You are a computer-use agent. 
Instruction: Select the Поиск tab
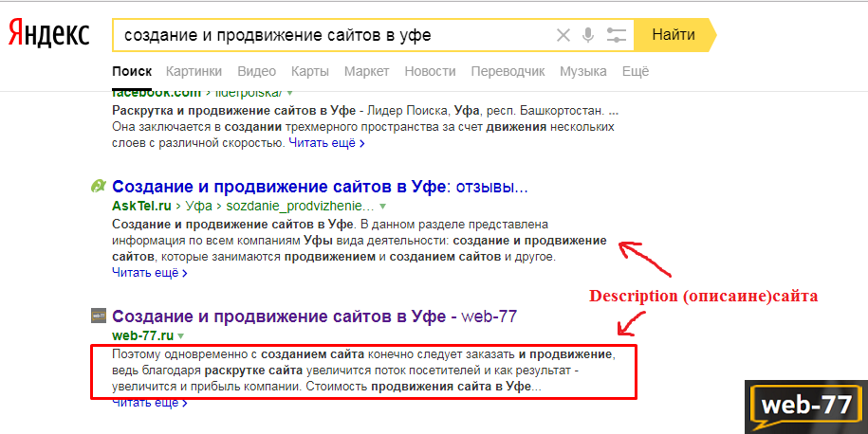[132, 71]
